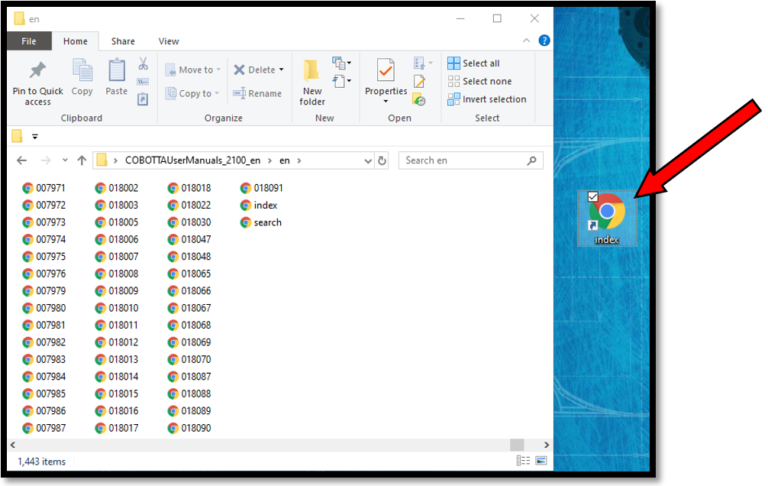Open the Delete dropdown arrow
768x486 pixels.
coord(281,70)
